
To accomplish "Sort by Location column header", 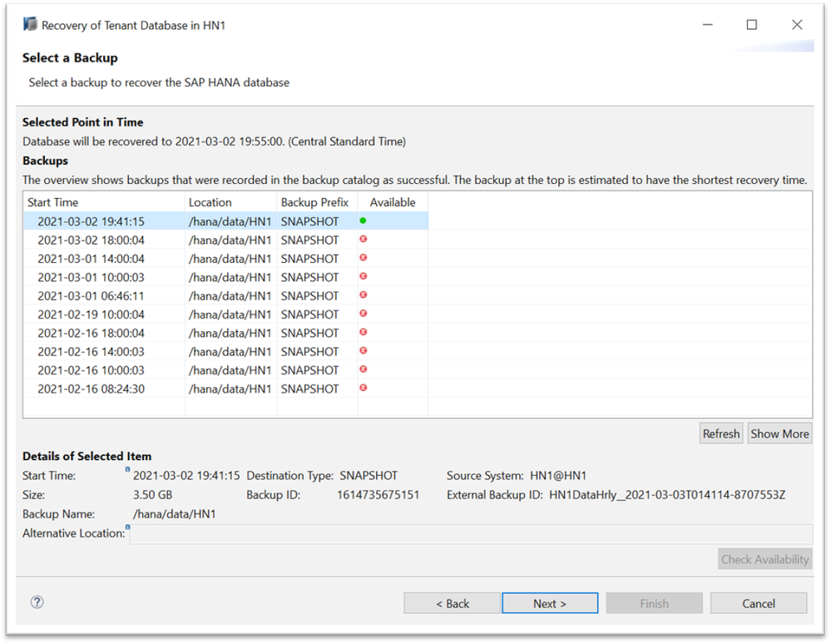I will 230,202.
